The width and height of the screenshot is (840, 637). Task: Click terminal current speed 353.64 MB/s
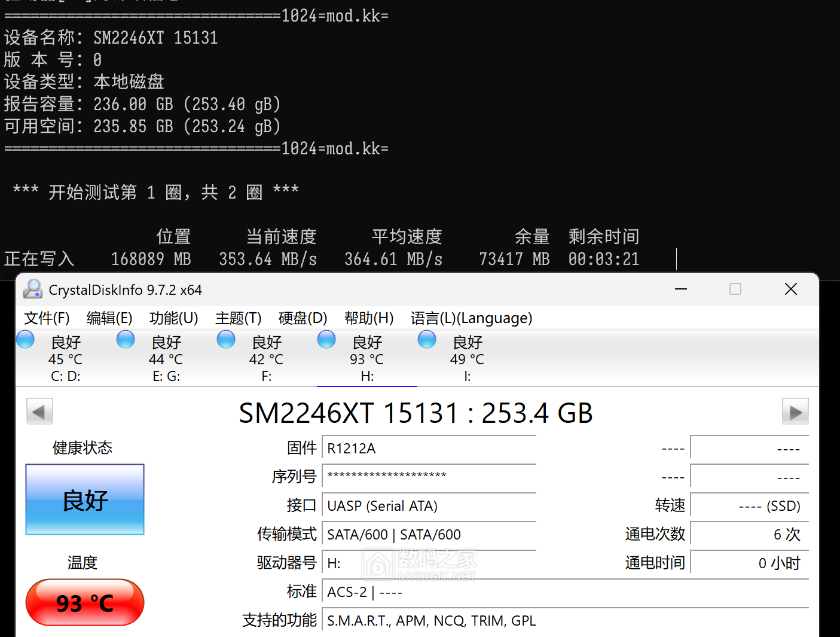tap(268, 259)
